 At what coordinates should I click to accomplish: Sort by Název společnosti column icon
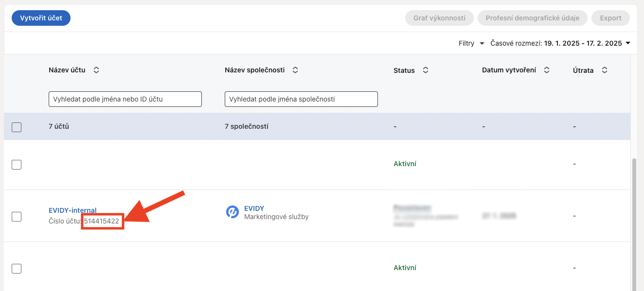295,70
